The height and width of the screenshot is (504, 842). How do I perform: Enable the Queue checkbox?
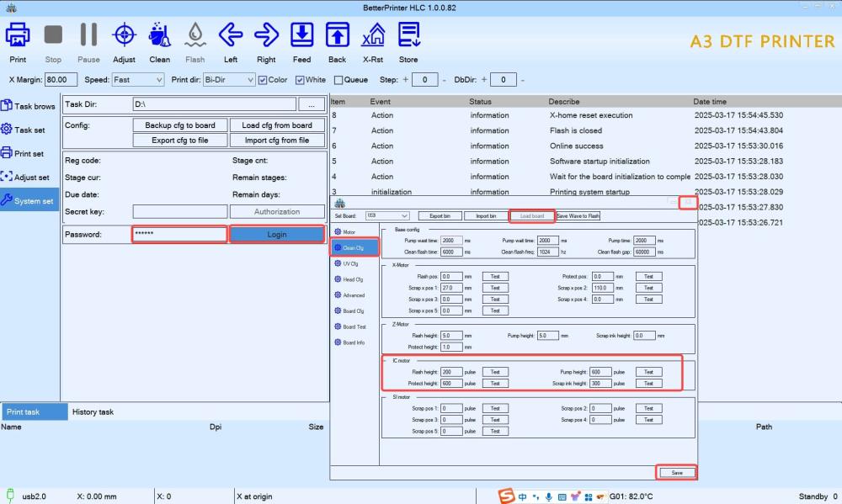click(x=338, y=80)
